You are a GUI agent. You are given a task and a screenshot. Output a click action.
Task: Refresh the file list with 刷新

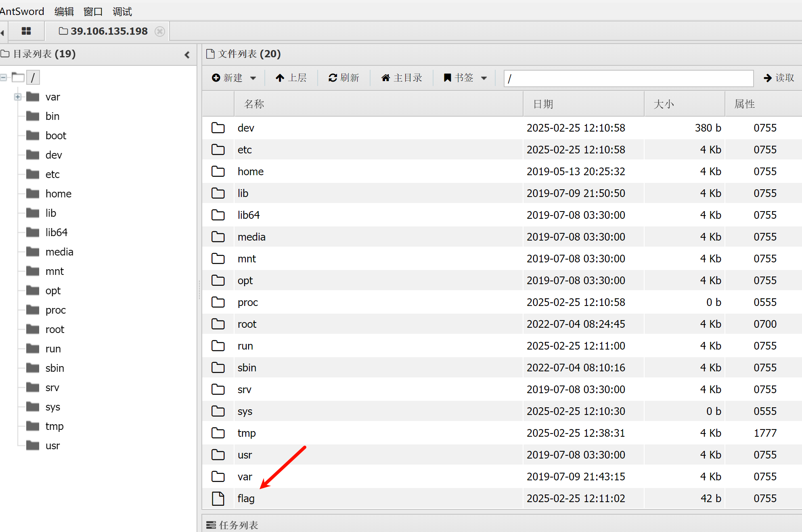(343, 77)
